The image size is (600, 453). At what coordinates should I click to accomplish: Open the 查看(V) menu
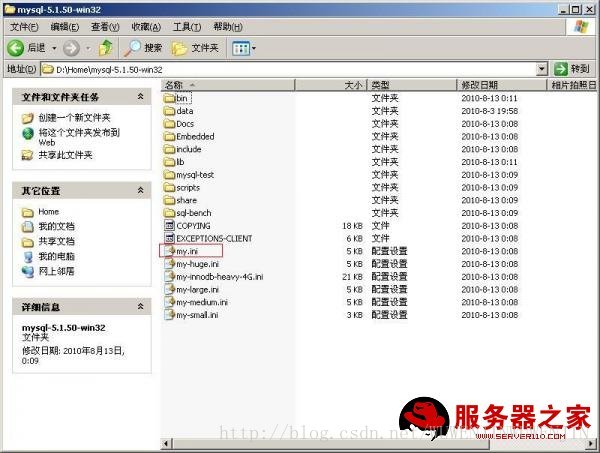pos(105,27)
